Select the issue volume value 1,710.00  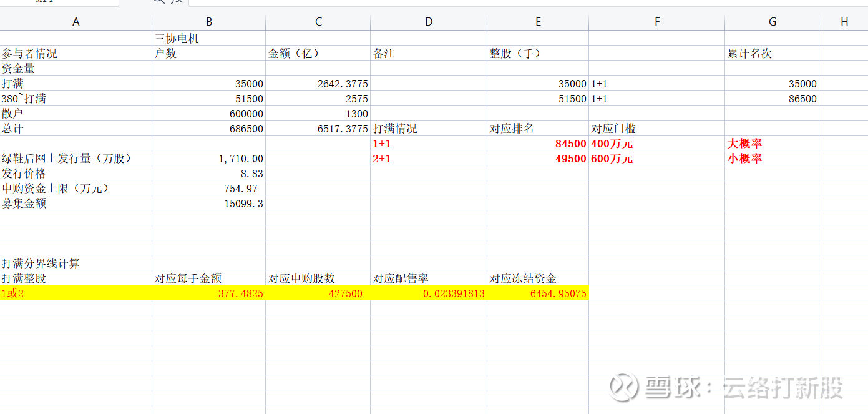209,158
